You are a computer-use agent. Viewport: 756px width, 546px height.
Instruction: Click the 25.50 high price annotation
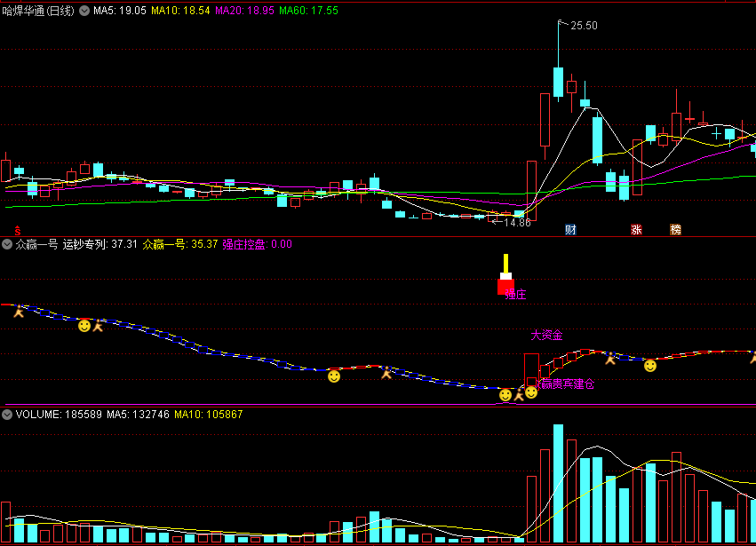[584, 26]
